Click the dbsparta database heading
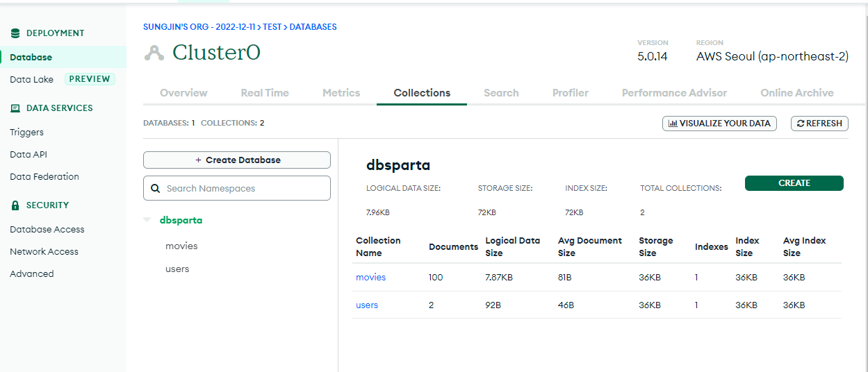 point(398,165)
